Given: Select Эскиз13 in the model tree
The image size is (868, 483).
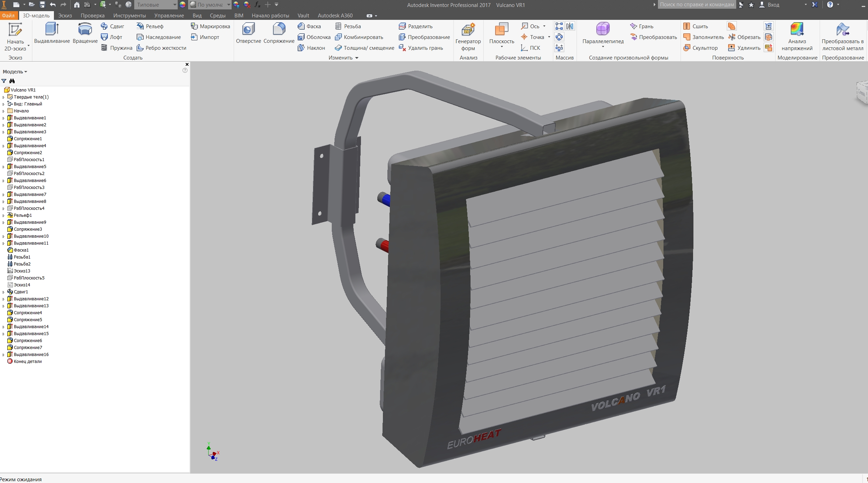Looking at the screenshot, I should (19, 271).
